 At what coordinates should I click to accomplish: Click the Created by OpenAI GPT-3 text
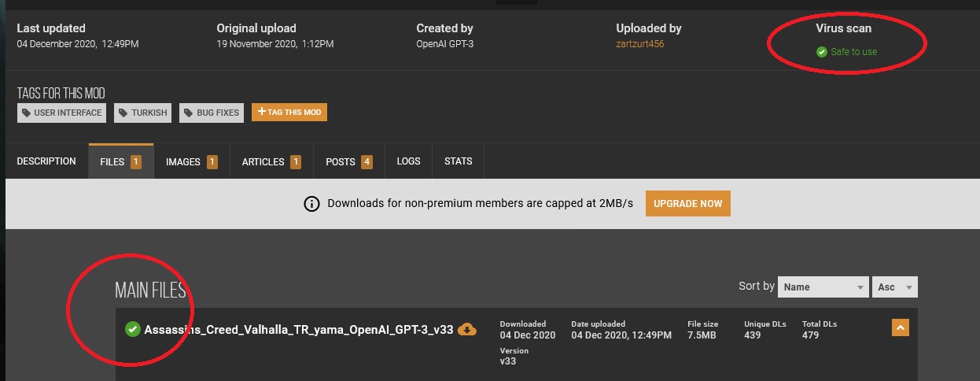(445, 44)
